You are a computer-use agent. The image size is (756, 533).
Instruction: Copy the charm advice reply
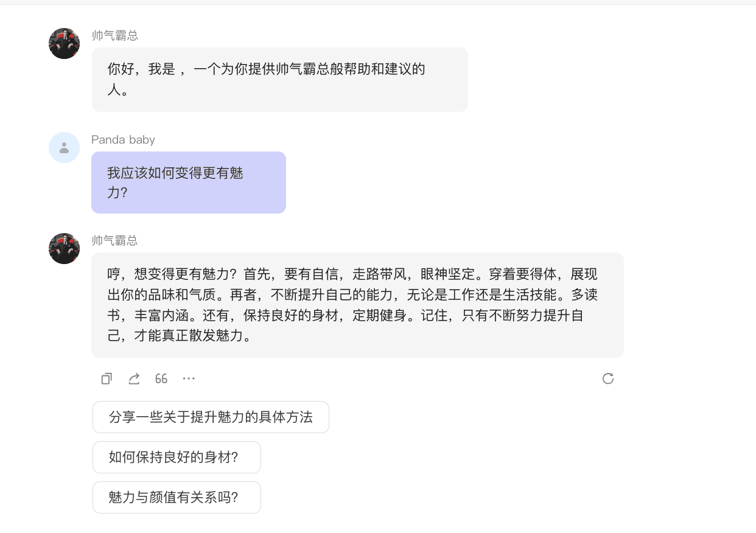107,378
